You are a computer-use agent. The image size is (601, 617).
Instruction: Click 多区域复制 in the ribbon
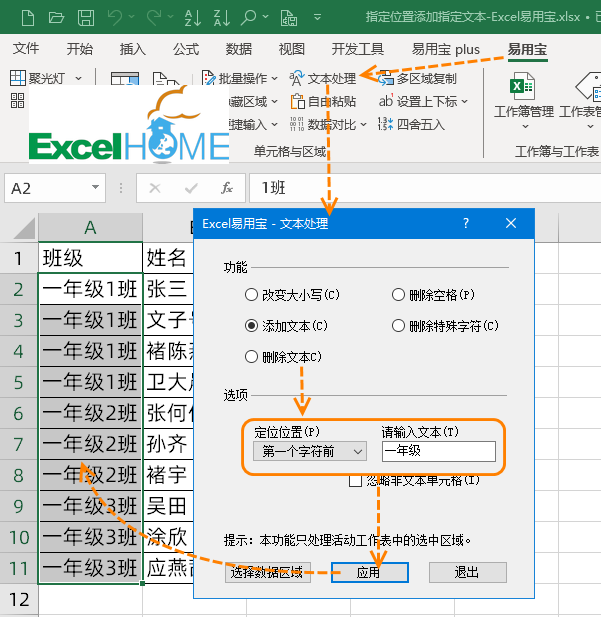417,78
